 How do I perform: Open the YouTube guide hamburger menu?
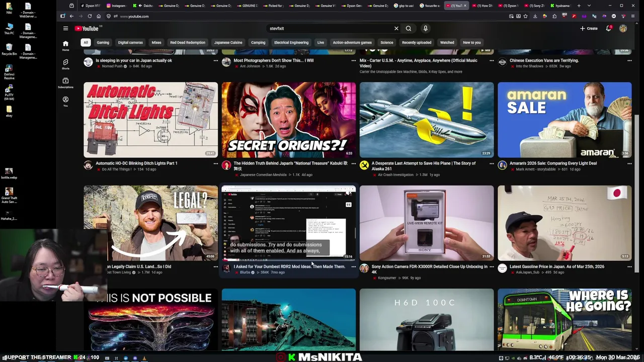(x=65, y=29)
